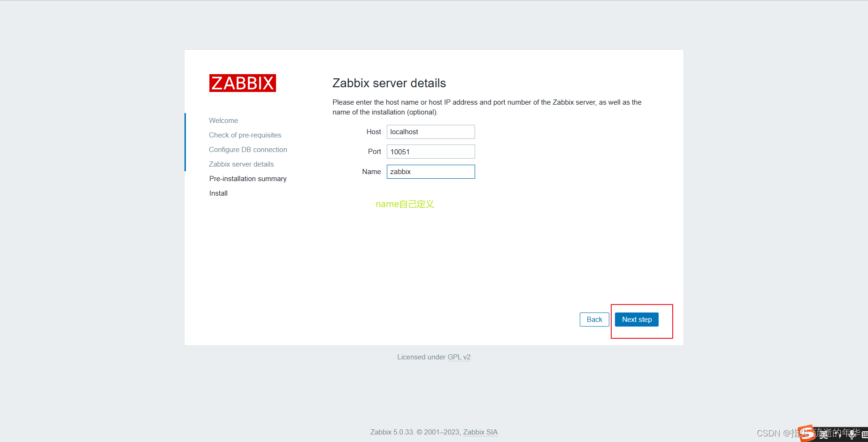868x442 pixels.
Task: Select the Port input field
Action: (430, 152)
